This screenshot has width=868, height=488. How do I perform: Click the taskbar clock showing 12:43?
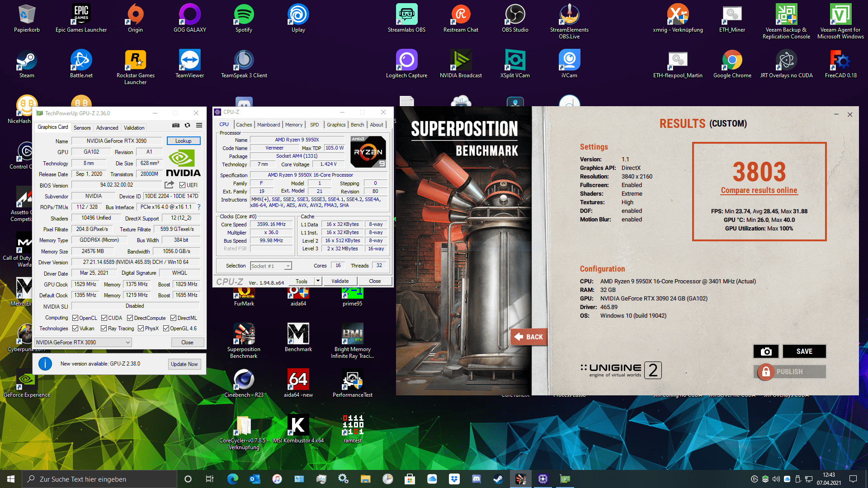829,479
